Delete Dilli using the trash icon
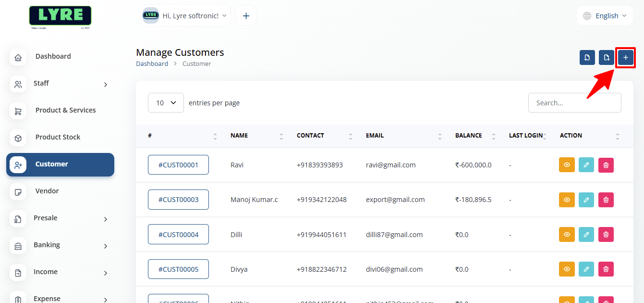644x303 pixels. [x=606, y=234]
